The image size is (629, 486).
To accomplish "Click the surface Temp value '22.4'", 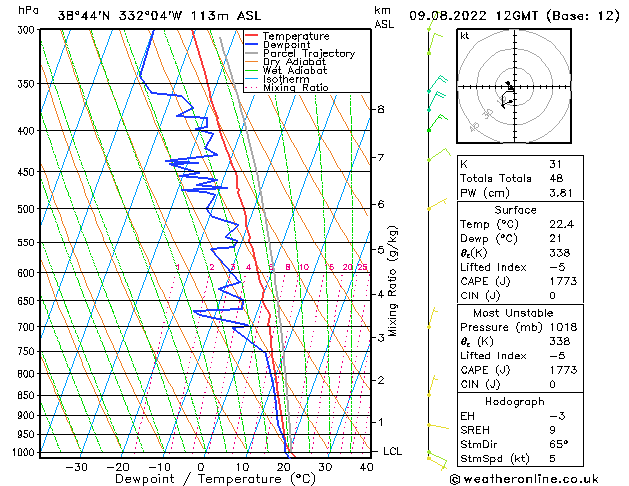I will [x=562, y=224].
